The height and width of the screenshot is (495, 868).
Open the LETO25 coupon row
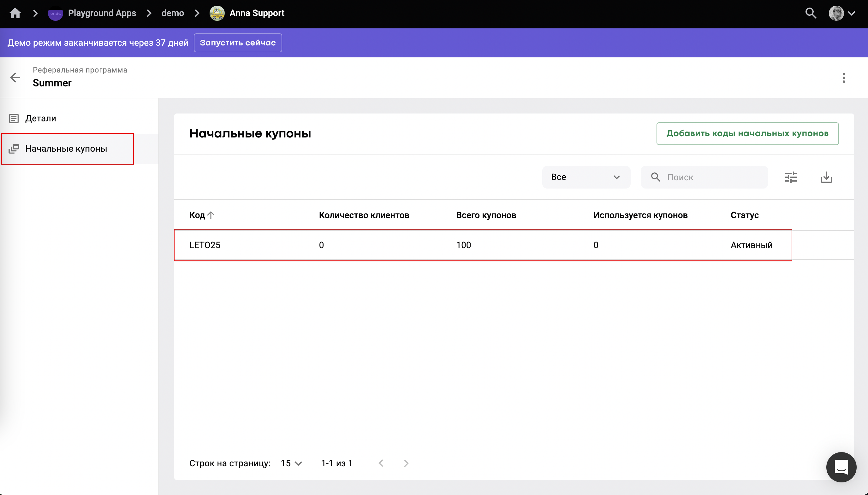205,245
